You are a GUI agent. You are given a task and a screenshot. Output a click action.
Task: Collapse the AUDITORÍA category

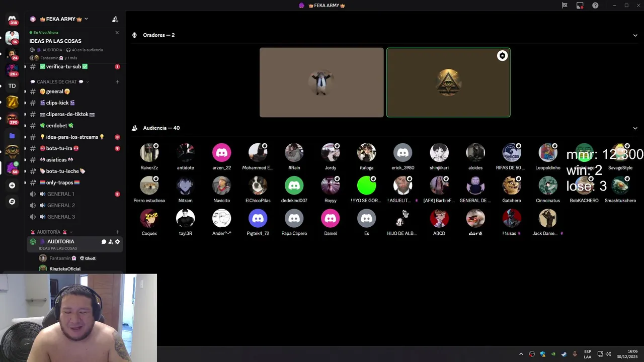[51, 232]
